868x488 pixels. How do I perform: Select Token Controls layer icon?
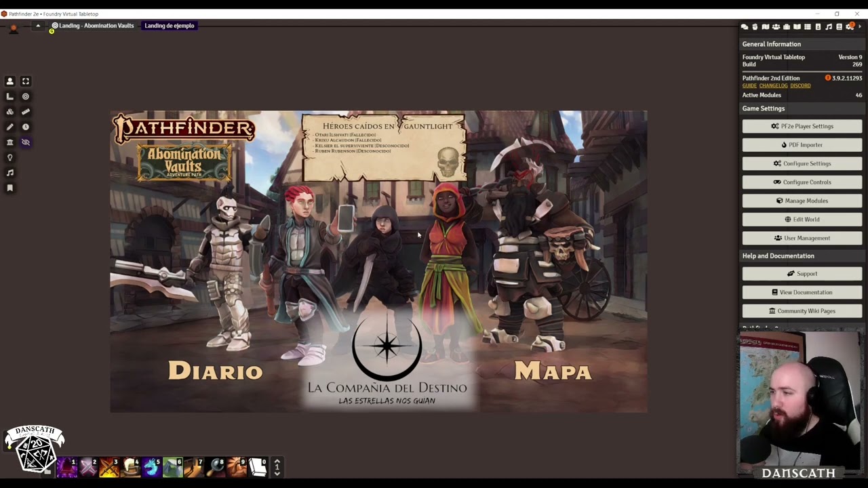click(10, 81)
